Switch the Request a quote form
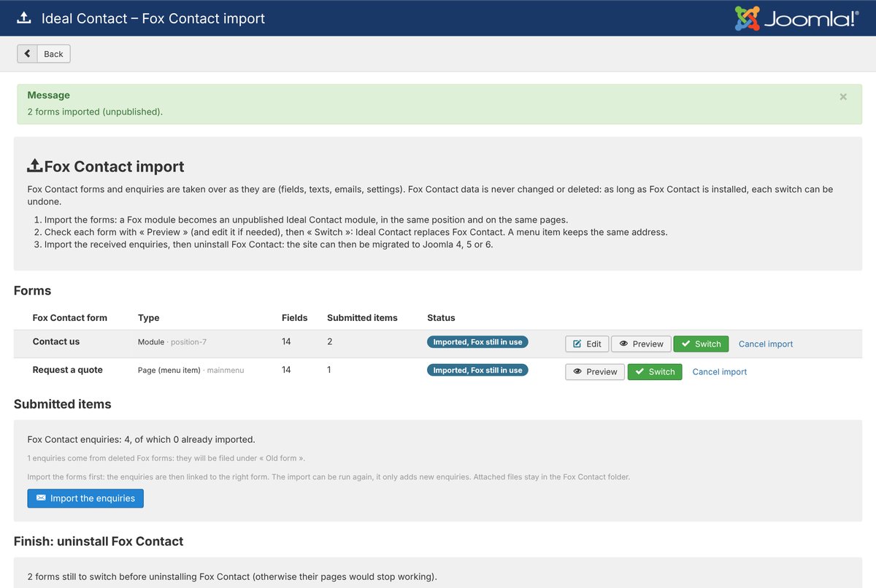 655,371
